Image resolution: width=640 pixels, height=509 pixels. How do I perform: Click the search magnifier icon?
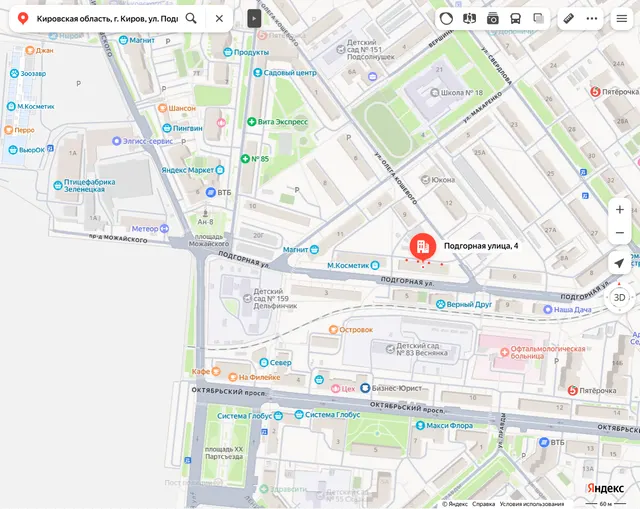pyautogui.click(x=191, y=18)
